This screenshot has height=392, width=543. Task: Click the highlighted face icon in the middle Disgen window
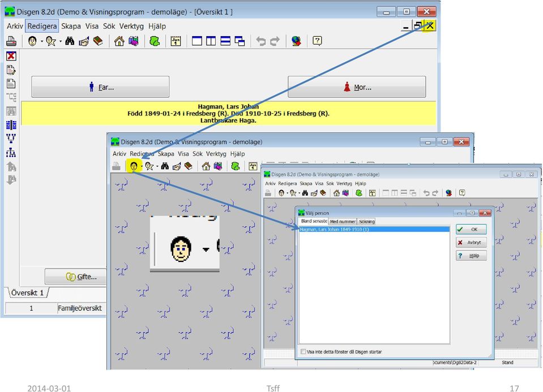tap(134, 166)
